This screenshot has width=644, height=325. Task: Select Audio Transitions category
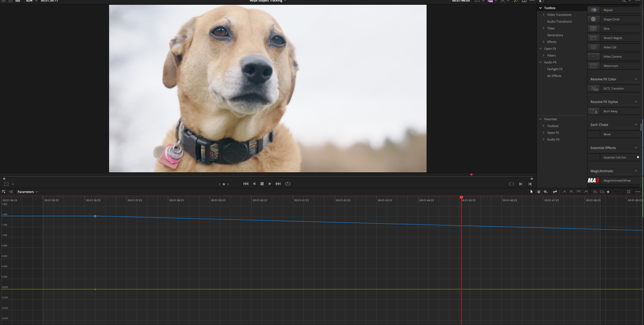[x=559, y=22]
